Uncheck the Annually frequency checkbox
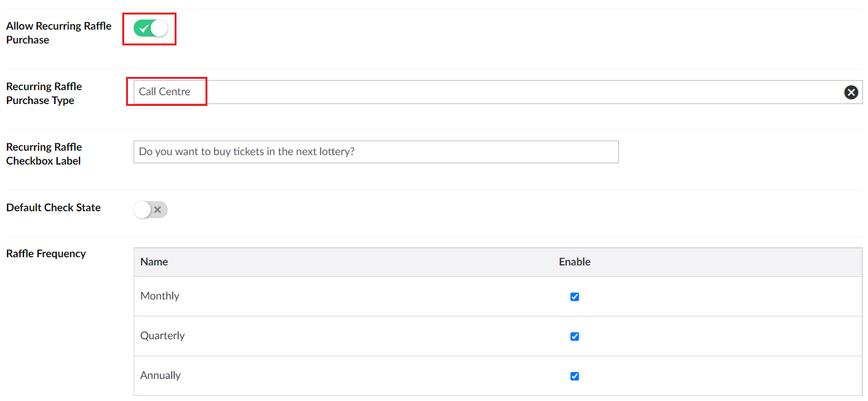Viewport: 868px width, 401px height. [574, 376]
